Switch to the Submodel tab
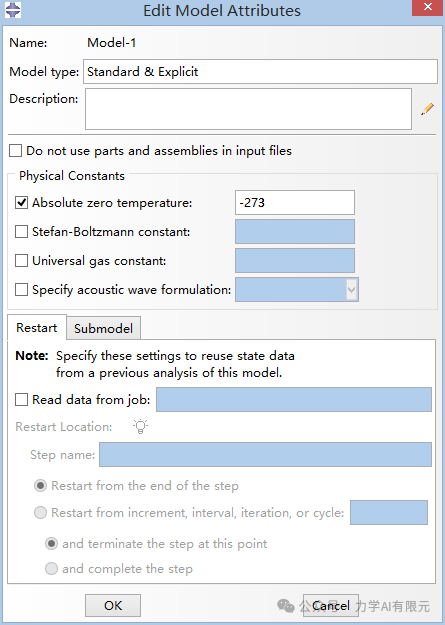This screenshot has width=445, height=625. (103, 328)
